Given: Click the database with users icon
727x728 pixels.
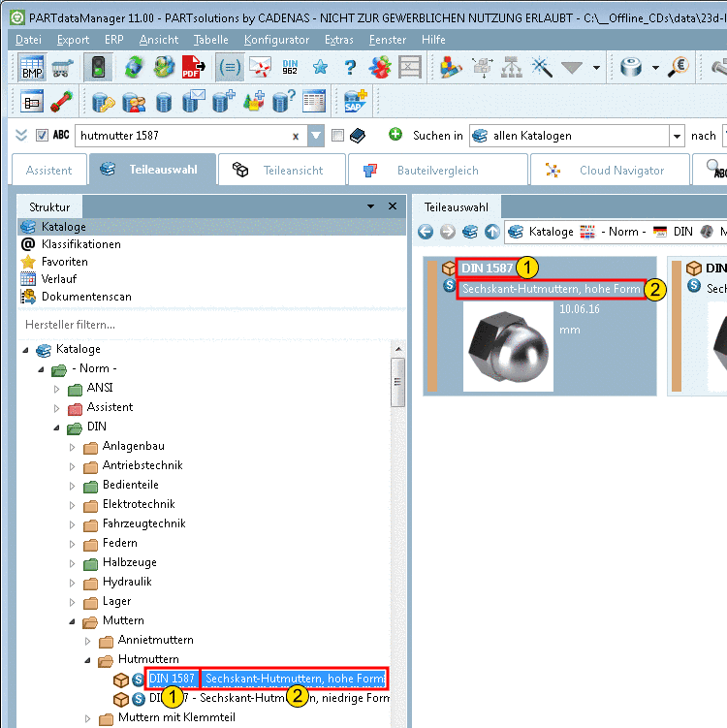Looking at the screenshot, I should click(134, 102).
